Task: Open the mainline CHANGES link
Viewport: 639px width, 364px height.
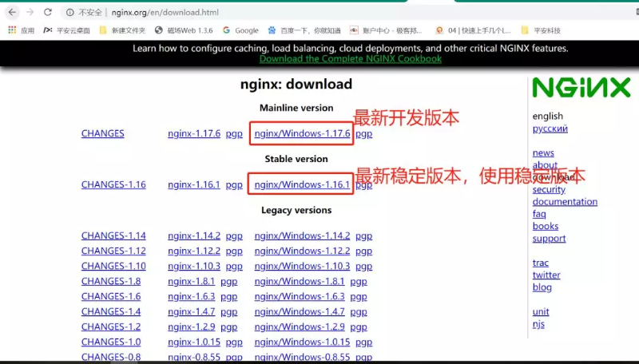Action: tap(103, 133)
